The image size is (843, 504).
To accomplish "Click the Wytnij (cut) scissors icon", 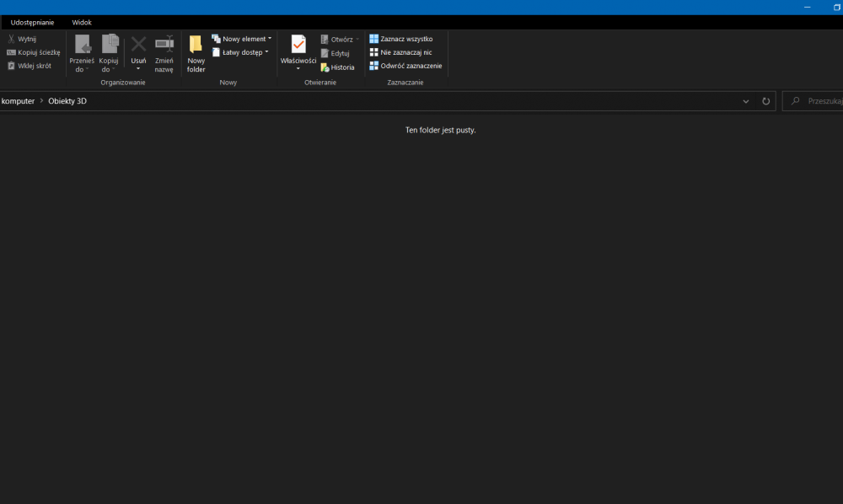I will [11, 39].
